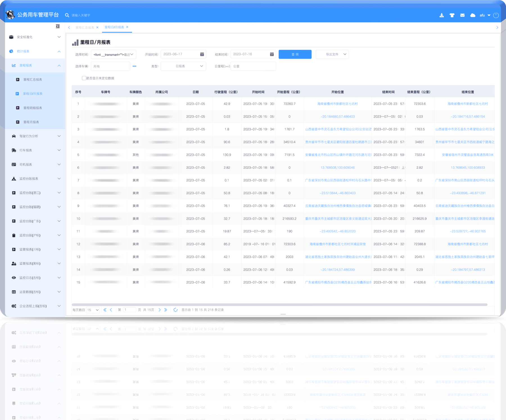Expand 司机报表 menu
506x420 pixels.
click(35, 164)
